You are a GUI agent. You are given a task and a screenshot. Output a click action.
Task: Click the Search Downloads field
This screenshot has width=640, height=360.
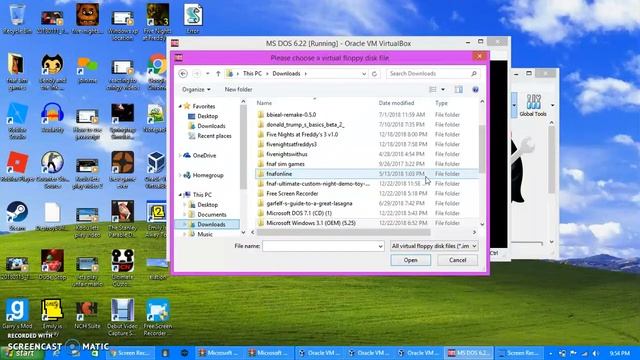click(x=433, y=73)
